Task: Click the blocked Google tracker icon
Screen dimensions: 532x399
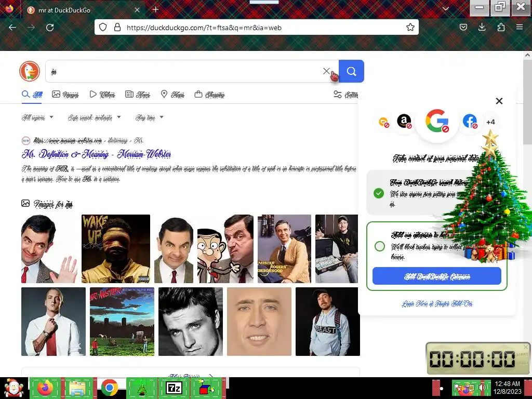Action: [x=437, y=121]
